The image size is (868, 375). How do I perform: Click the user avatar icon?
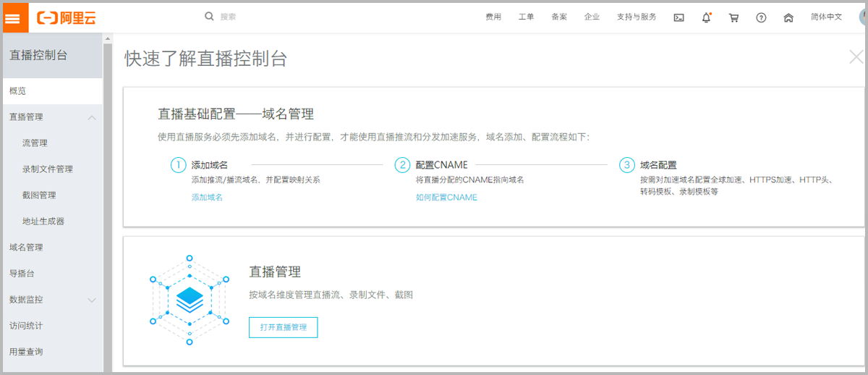(x=862, y=17)
